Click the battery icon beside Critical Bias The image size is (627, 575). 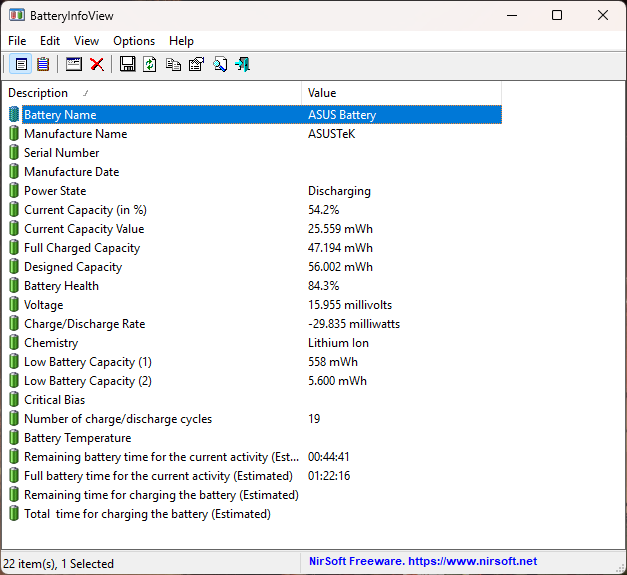click(x=14, y=399)
